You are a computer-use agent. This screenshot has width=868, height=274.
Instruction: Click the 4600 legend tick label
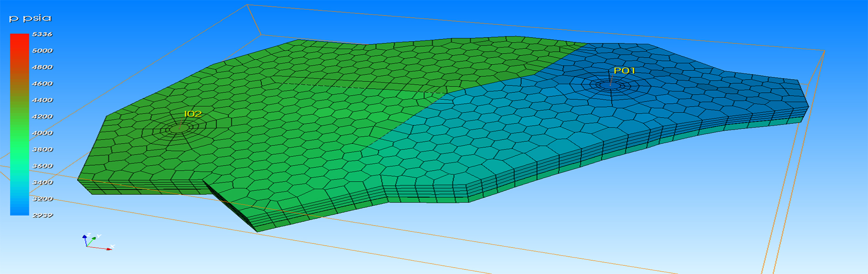42,84
